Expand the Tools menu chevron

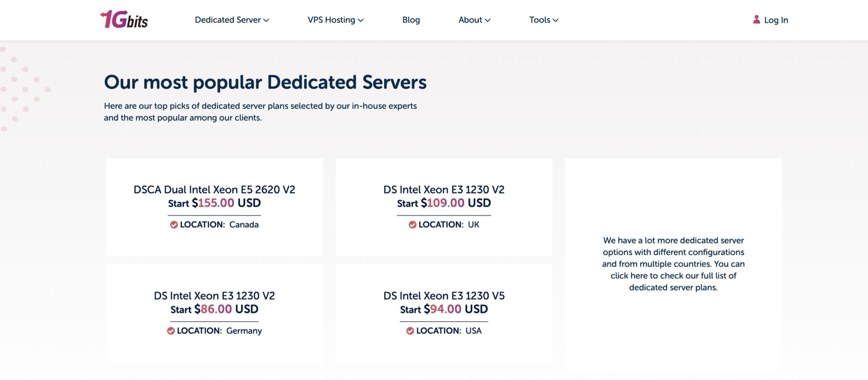pyautogui.click(x=555, y=20)
